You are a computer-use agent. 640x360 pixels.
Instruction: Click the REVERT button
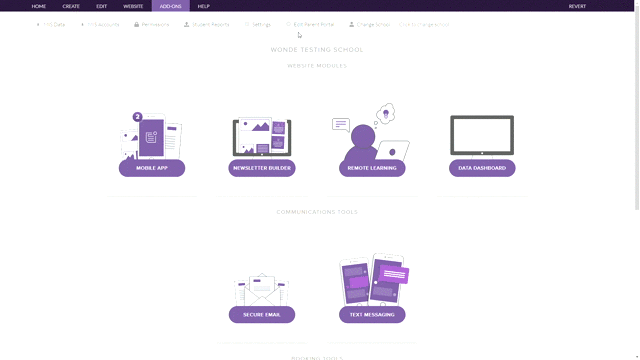click(577, 6)
